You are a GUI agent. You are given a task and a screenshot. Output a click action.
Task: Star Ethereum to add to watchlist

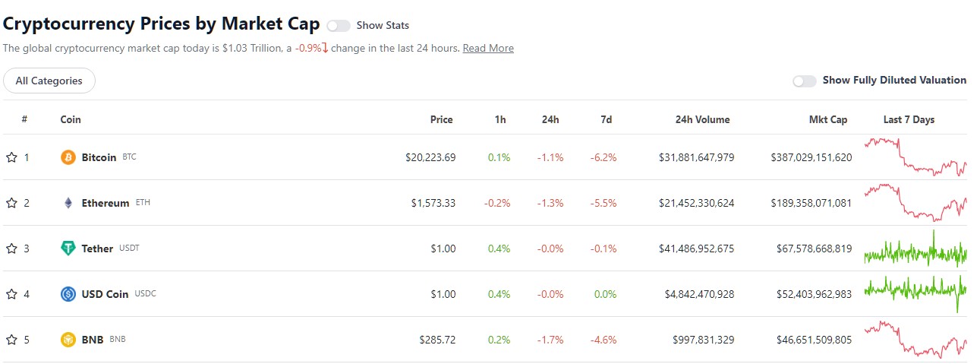[x=11, y=203]
